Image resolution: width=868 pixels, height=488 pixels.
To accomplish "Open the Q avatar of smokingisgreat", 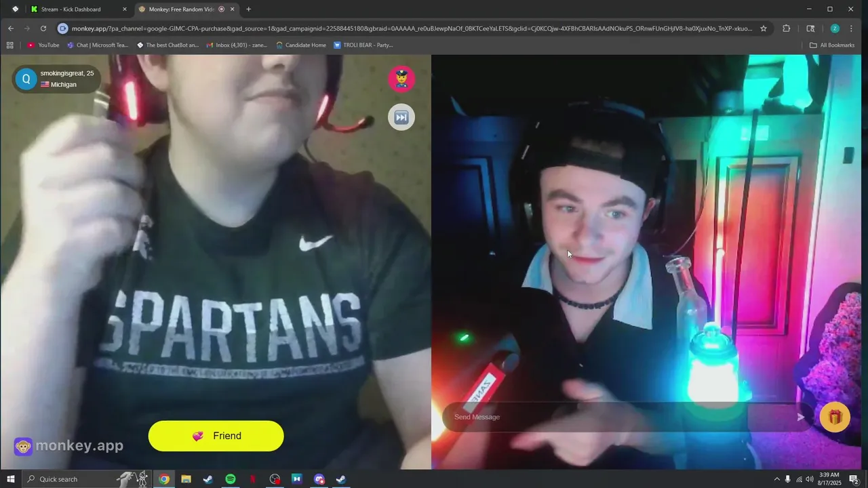I will (26, 79).
